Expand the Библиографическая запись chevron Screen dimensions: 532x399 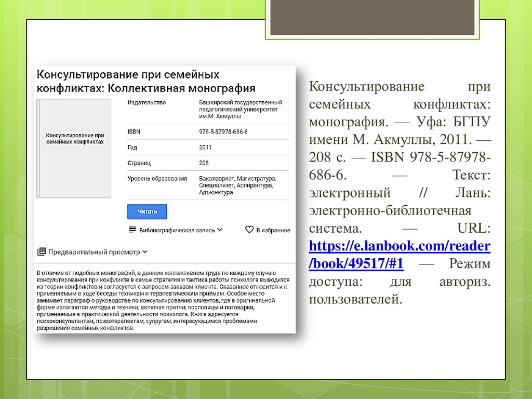pos(220,230)
